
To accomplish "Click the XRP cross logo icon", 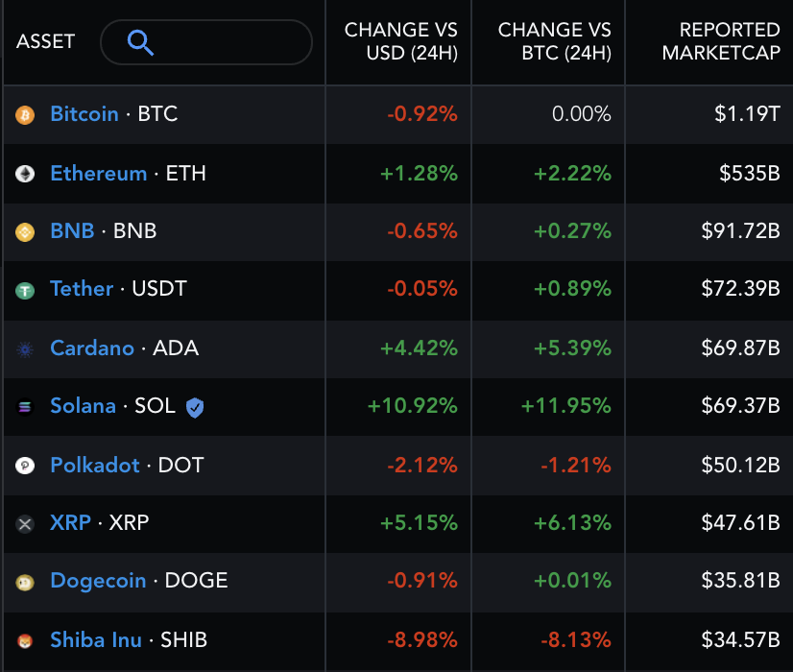I will (25, 524).
